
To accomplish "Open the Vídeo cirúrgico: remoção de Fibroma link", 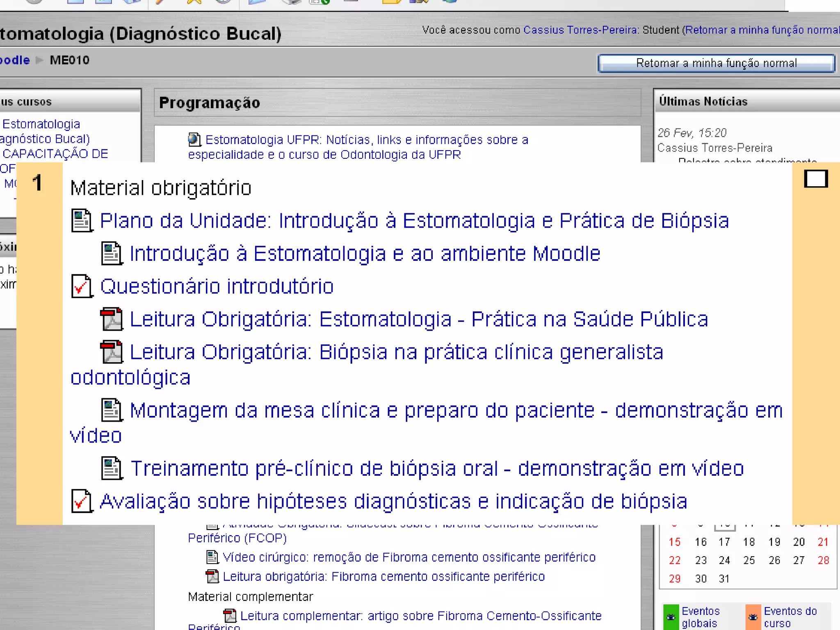I will pos(409,557).
